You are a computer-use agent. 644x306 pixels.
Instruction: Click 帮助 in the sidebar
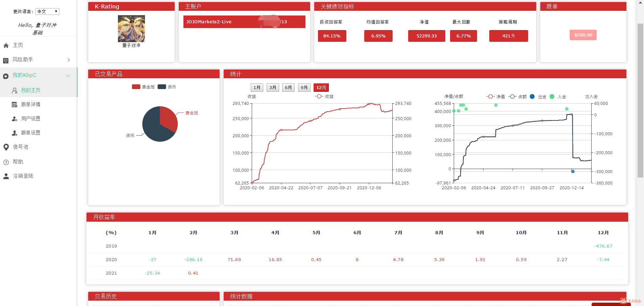point(18,162)
